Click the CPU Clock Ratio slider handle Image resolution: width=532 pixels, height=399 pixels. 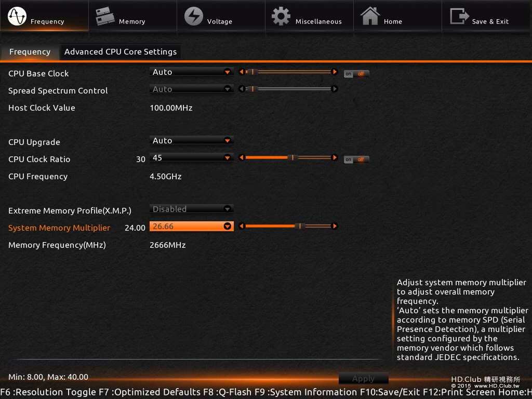coord(292,157)
